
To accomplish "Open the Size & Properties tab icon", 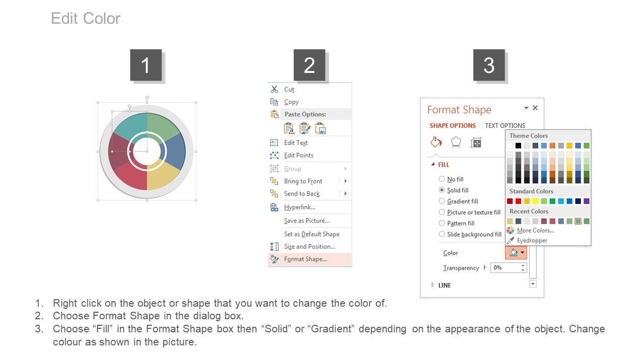I will point(475,143).
